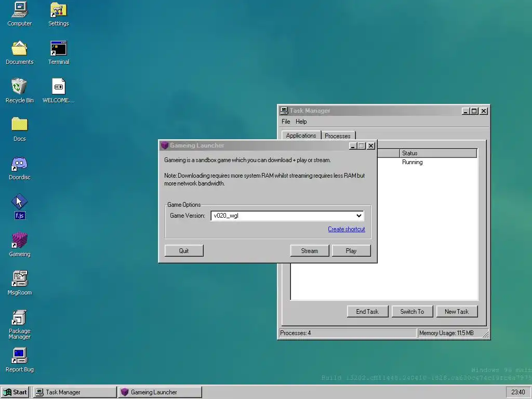Open the Recycle Bin icon
Screen dimensions: 532x399
click(19, 91)
